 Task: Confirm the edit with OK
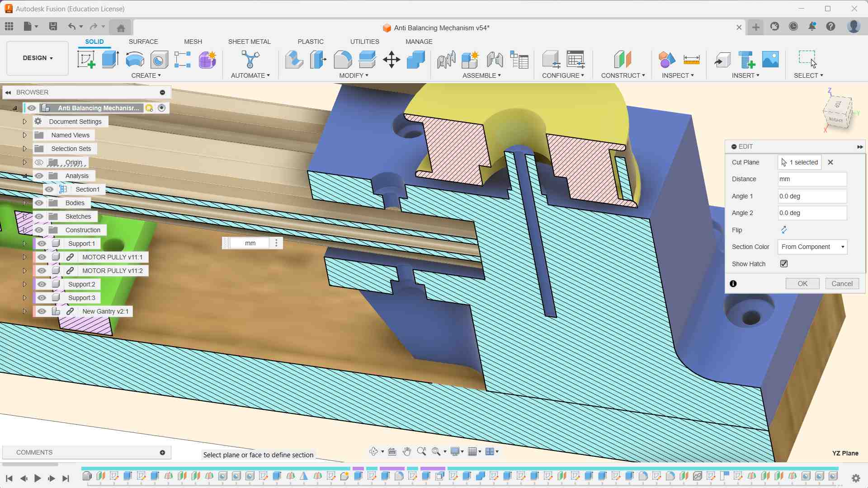click(x=802, y=284)
